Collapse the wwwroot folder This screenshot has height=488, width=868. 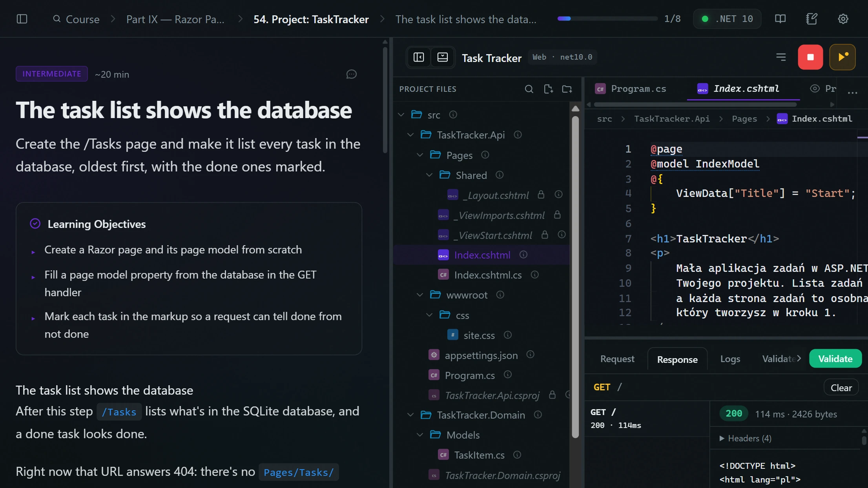click(420, 295)
